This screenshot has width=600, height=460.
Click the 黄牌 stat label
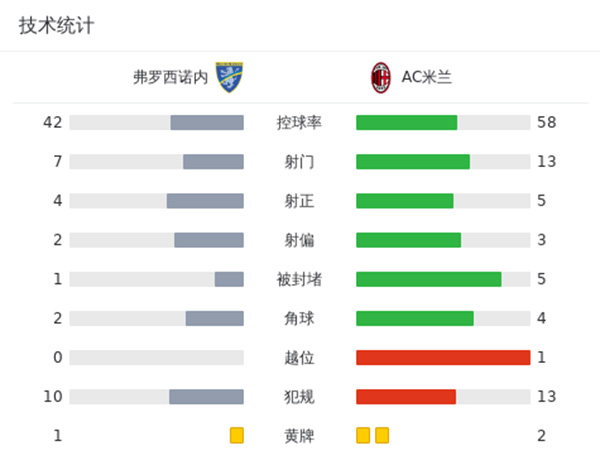point(299,435)
